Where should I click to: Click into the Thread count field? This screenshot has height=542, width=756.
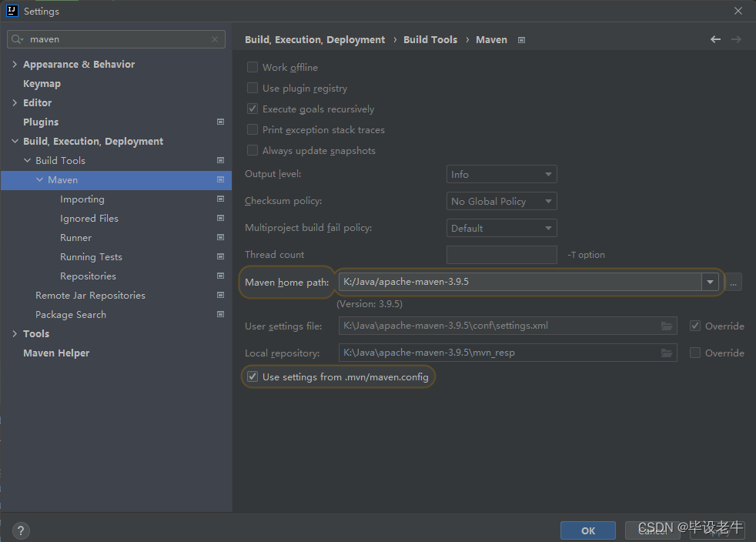pos(501,255)
